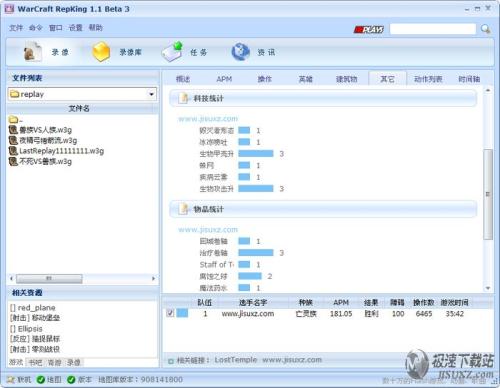Click the magnifier search icon
Screen dimensions: 500x388
tap(485, 29)
